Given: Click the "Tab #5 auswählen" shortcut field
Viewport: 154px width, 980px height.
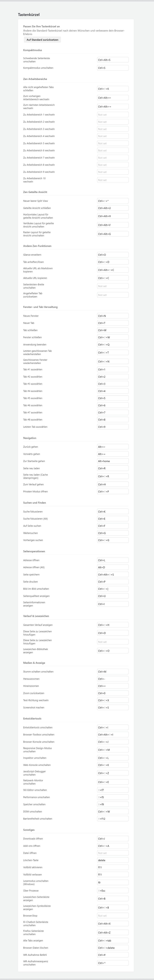Looking at the screenshot, I should coord(113,398).
